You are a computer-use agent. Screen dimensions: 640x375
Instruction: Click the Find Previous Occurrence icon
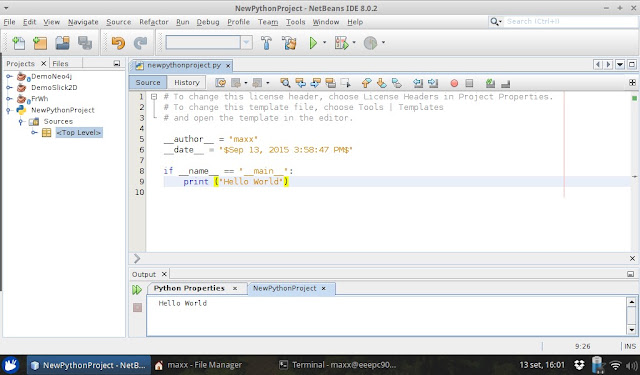pos(300,83)
